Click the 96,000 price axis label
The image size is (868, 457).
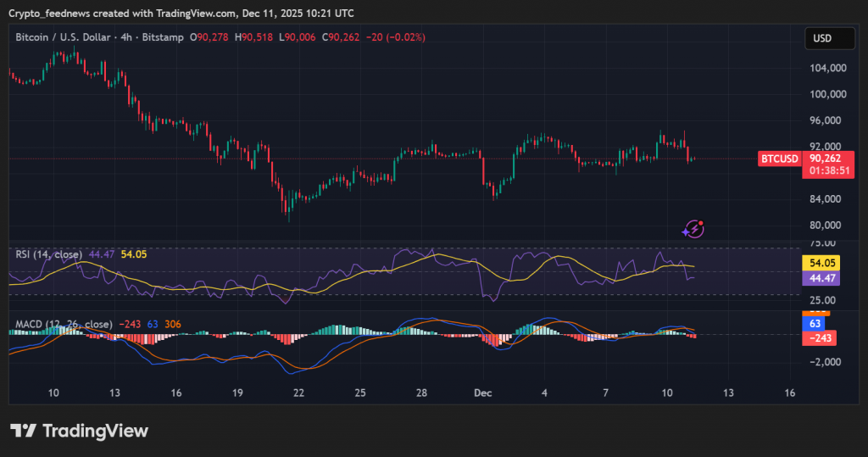pos(827,120)
